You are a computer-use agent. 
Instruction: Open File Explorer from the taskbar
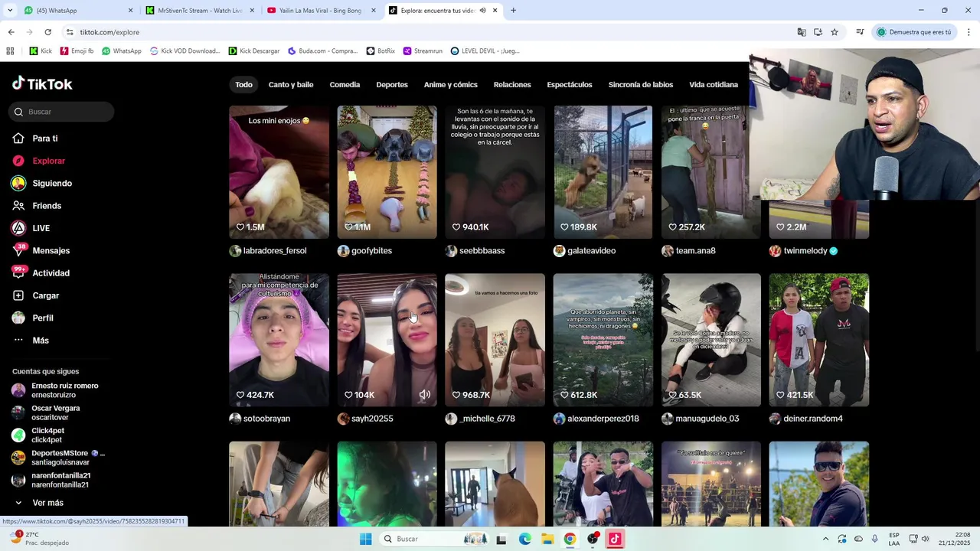547,539
